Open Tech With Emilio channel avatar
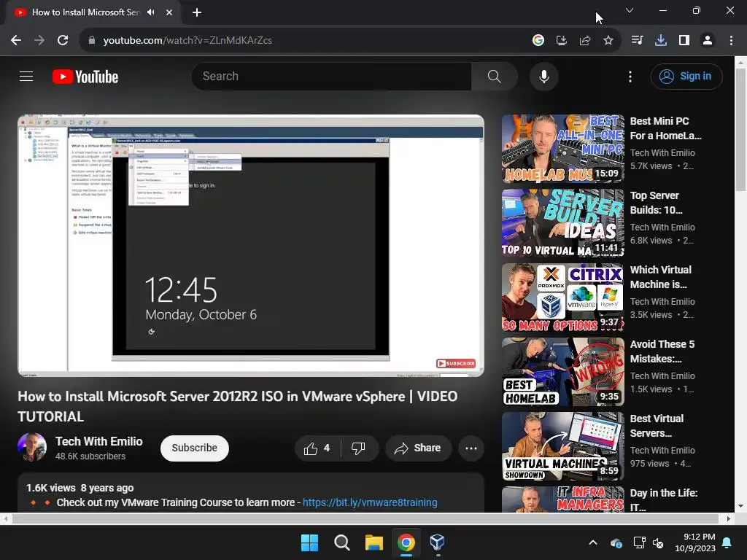The width and height of the screenshot is (747, 560). 32,448
